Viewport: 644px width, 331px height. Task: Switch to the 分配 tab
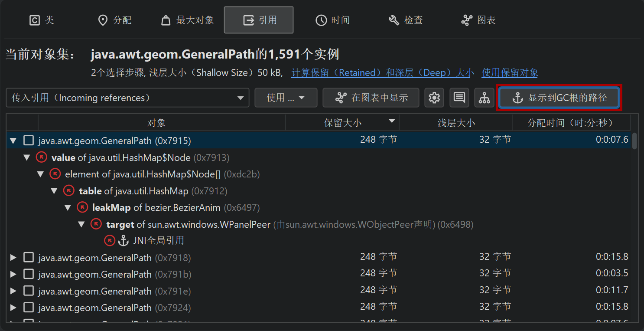[115, 20]
